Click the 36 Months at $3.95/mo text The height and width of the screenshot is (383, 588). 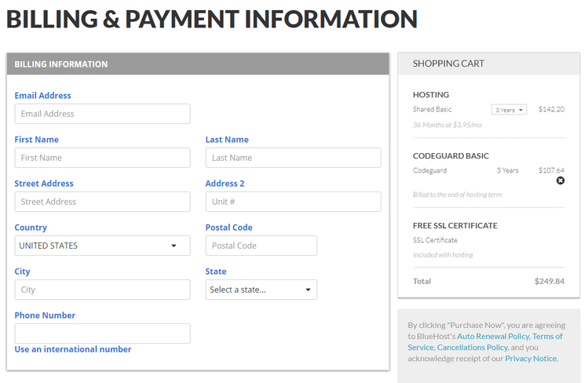tap(447, 125)
